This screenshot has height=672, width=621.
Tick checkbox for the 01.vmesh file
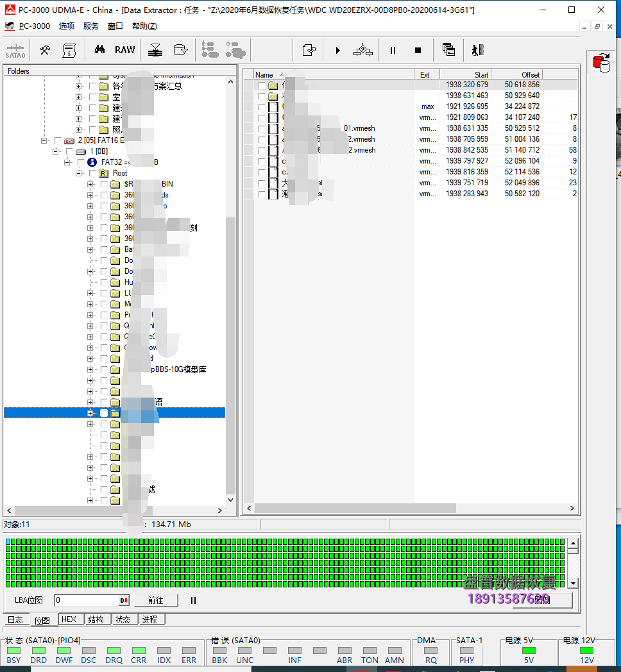(262, 128)
